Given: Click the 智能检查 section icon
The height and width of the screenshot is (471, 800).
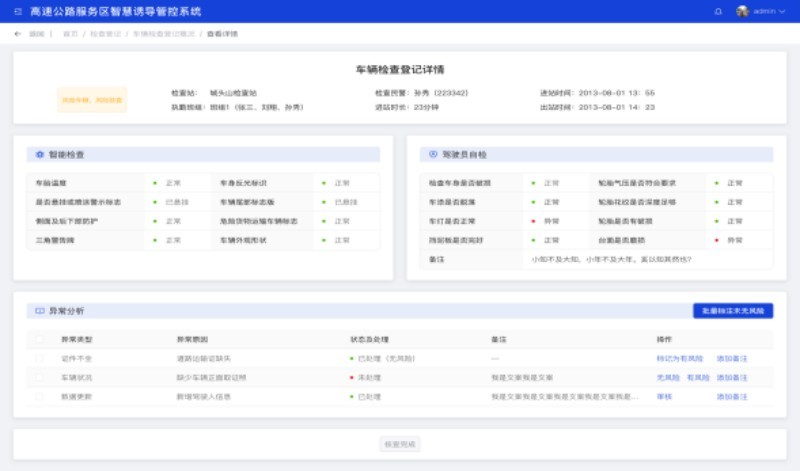Looking at the screenshot, I should 40,155.
